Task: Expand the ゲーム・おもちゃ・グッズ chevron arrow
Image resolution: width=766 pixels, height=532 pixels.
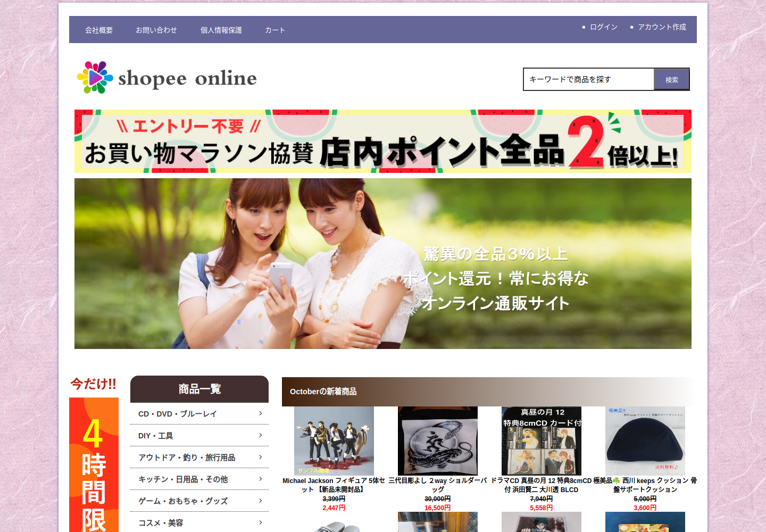Action: pos(260,501)
